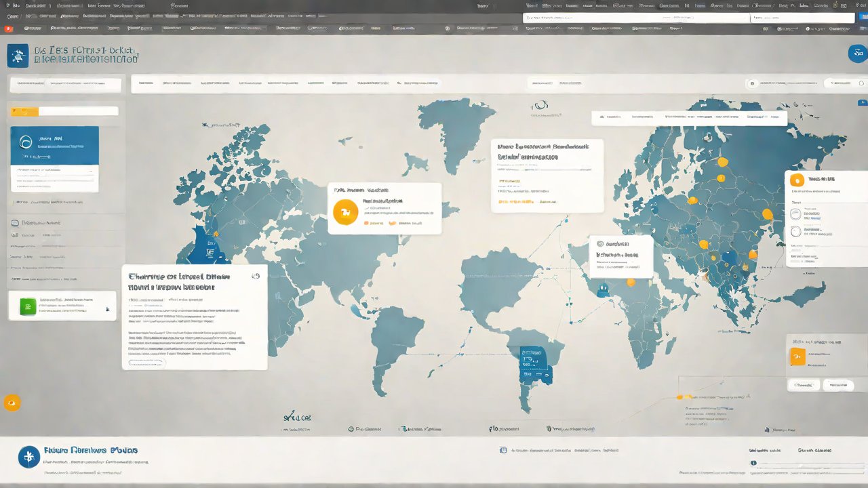Image resolution: width=868 pixels, height=488 pixels.
Task: Click the left button at the bottom of the right panel
Action: point(804,385)
